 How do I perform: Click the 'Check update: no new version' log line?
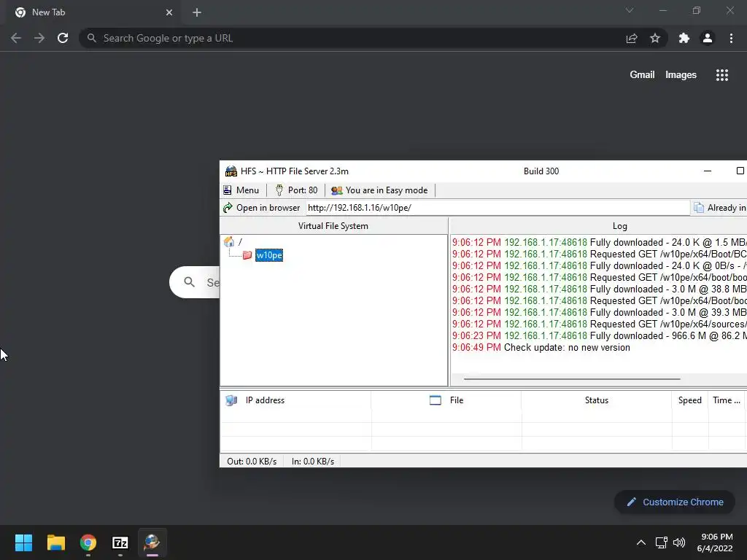[567, 348]
